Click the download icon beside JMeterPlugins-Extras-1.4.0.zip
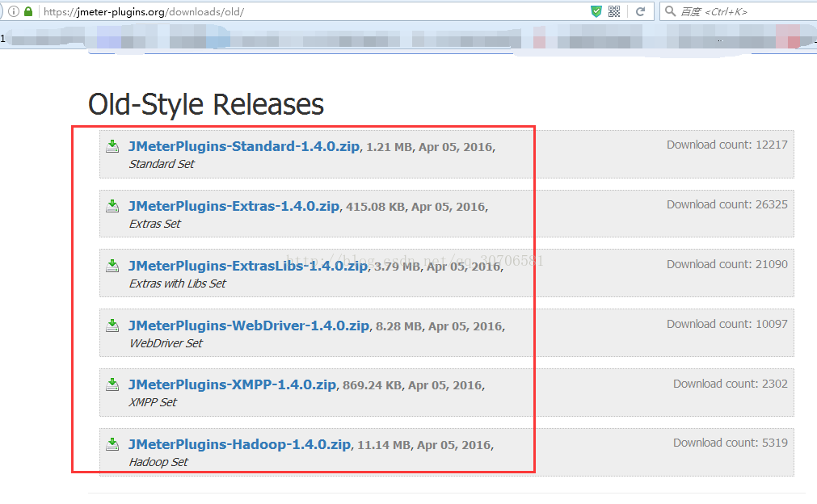817x504 pixels. tap(112, 206)
